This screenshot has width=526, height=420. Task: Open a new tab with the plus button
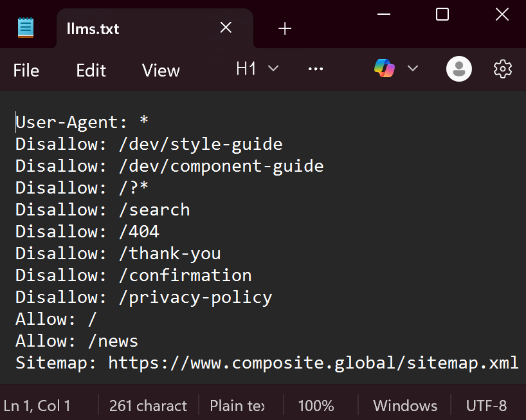284,28
